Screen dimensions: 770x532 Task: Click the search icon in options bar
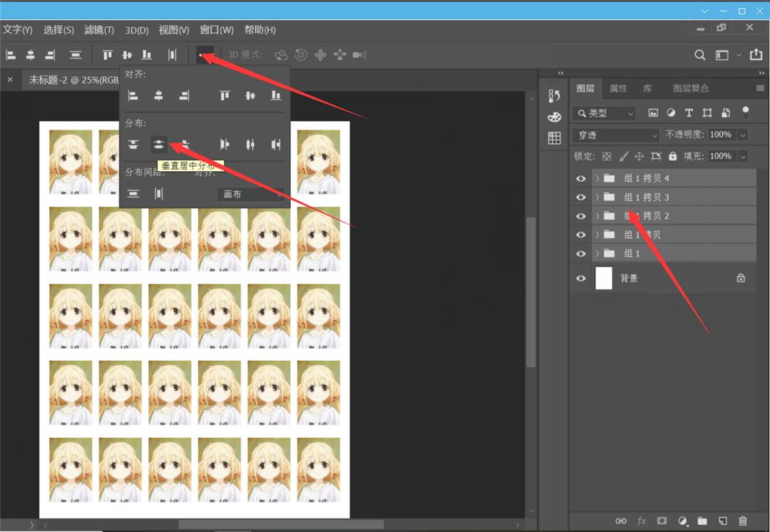click(x=699, y=55)
